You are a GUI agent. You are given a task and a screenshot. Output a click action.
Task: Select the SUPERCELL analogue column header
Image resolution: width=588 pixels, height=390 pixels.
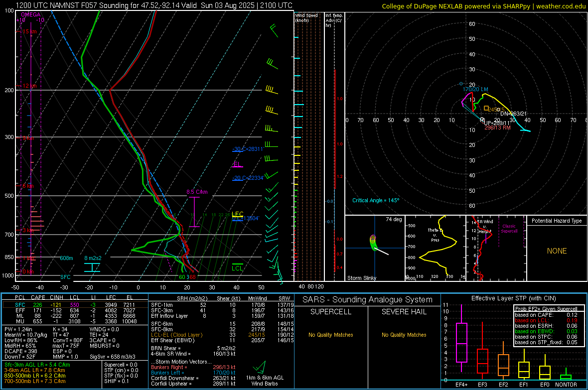coord(331,312)
